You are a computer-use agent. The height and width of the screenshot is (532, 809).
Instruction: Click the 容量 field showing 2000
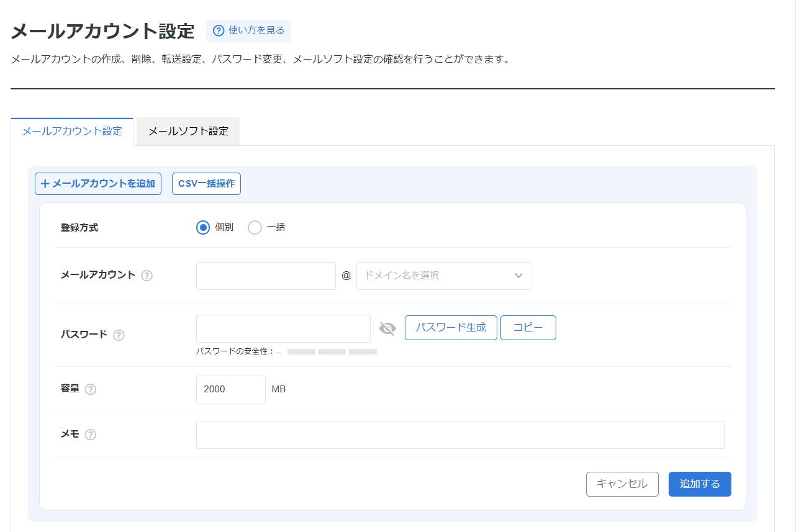(x=231, y=389)
